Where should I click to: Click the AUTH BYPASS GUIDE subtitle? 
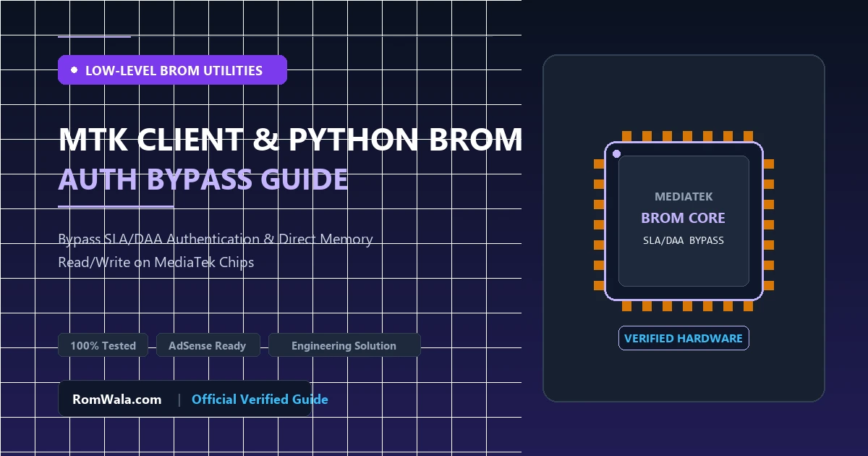point(203,179)
